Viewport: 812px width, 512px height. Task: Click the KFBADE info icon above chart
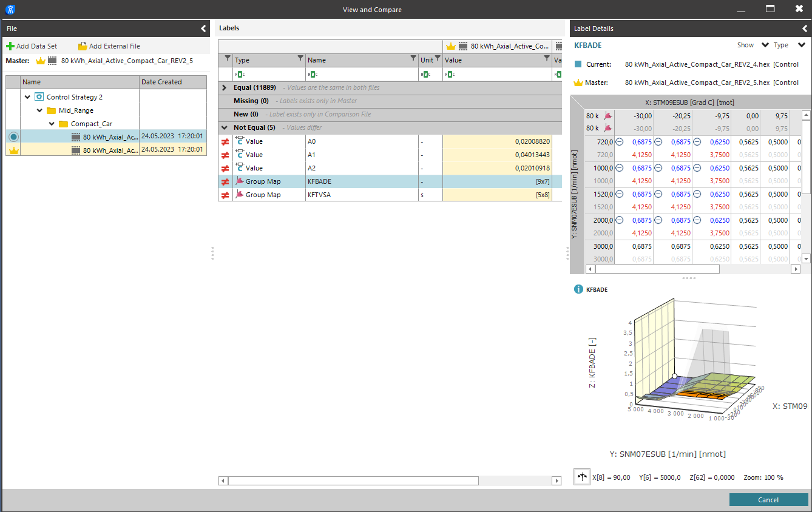[x=578, y=289]
